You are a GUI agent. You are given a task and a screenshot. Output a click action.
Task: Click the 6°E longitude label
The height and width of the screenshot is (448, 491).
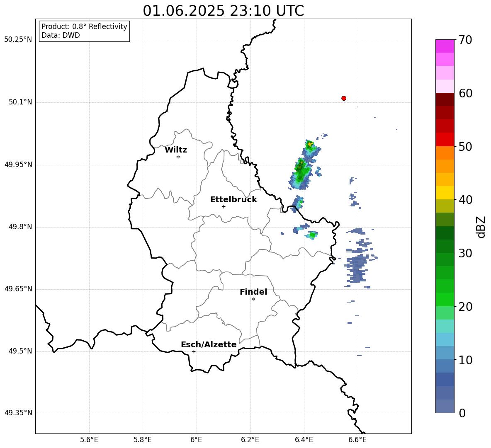coord(196,440)
